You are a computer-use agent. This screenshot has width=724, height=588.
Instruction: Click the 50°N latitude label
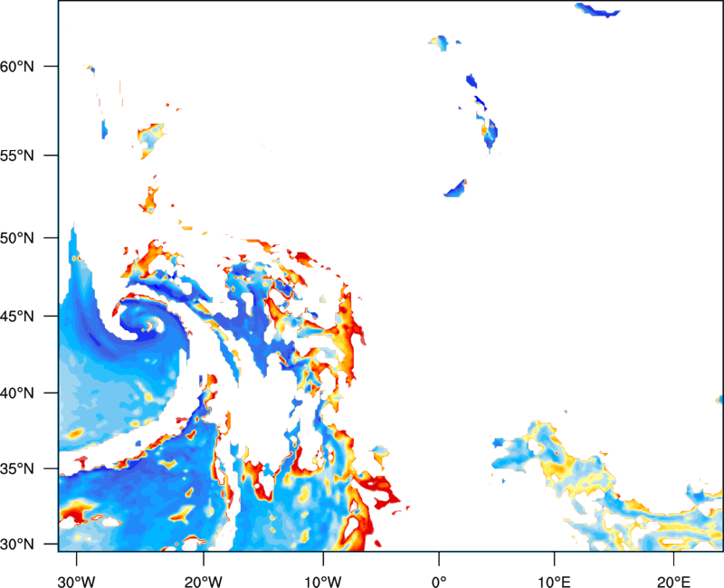coord(17,238)
